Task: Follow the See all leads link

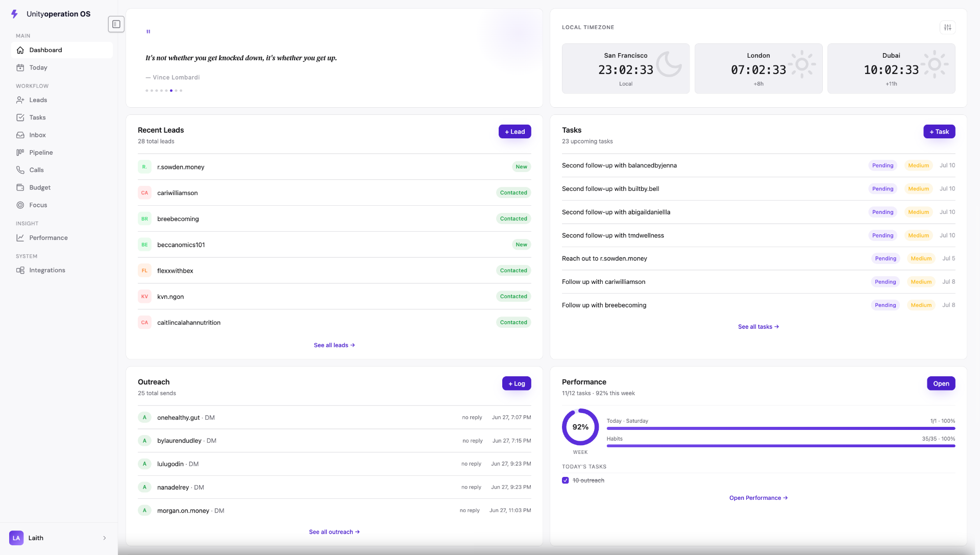Action: pos(334,345)
